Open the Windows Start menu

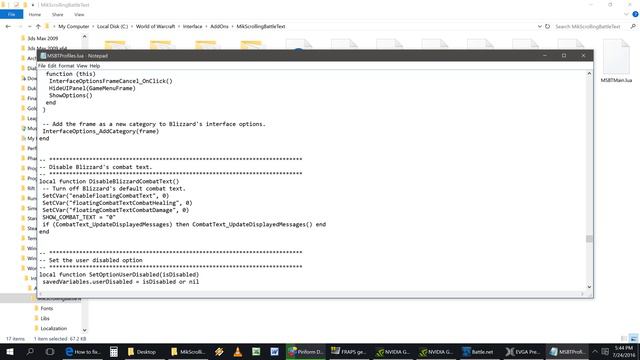pyautogui.click(x=10, y=351)
